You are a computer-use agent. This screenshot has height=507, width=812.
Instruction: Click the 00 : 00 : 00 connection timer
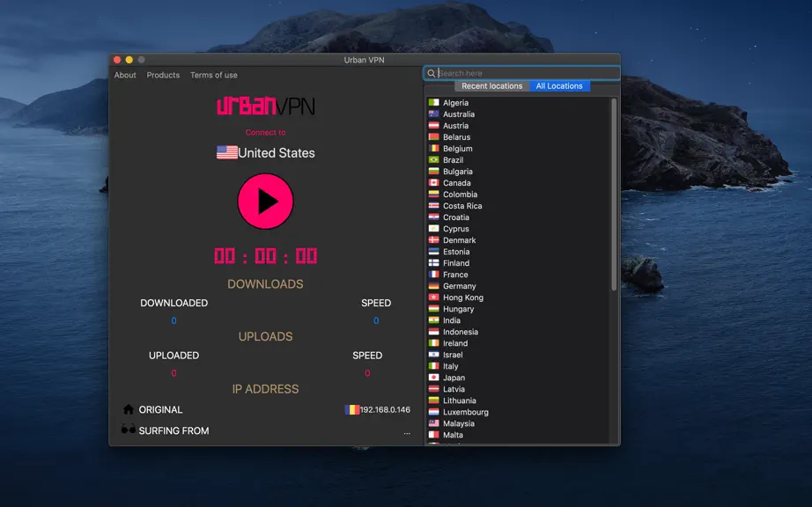tap(265, 255)
